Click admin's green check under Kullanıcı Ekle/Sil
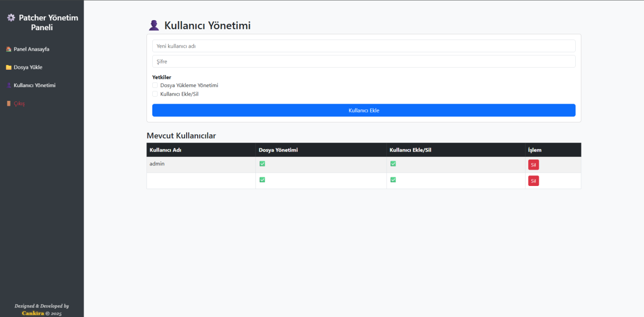 click(393, 164)
